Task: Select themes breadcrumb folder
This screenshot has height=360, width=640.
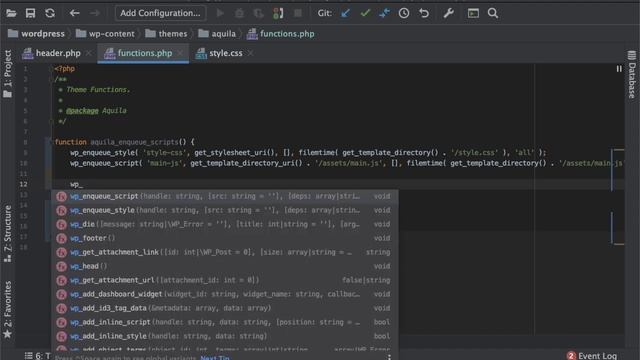Action: pyautogui.click(x=166, y=33)
